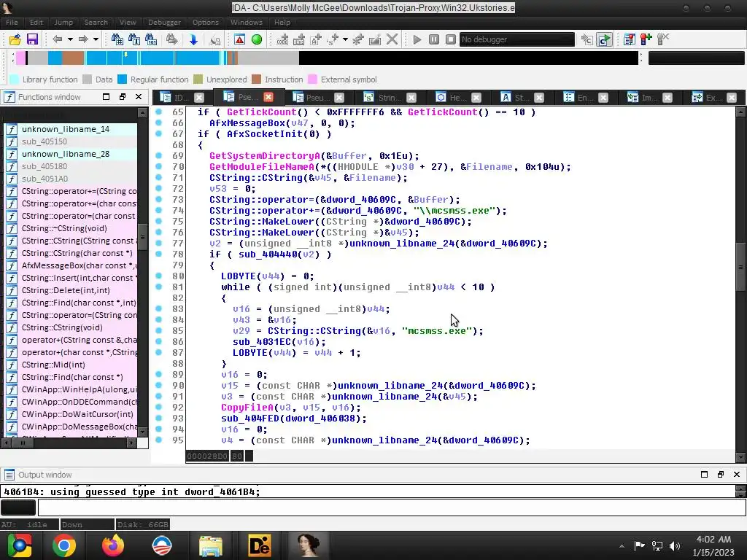The image size is (747, 560).
Task: Open Firefox from the taskbar
Action: pos(113,545)
